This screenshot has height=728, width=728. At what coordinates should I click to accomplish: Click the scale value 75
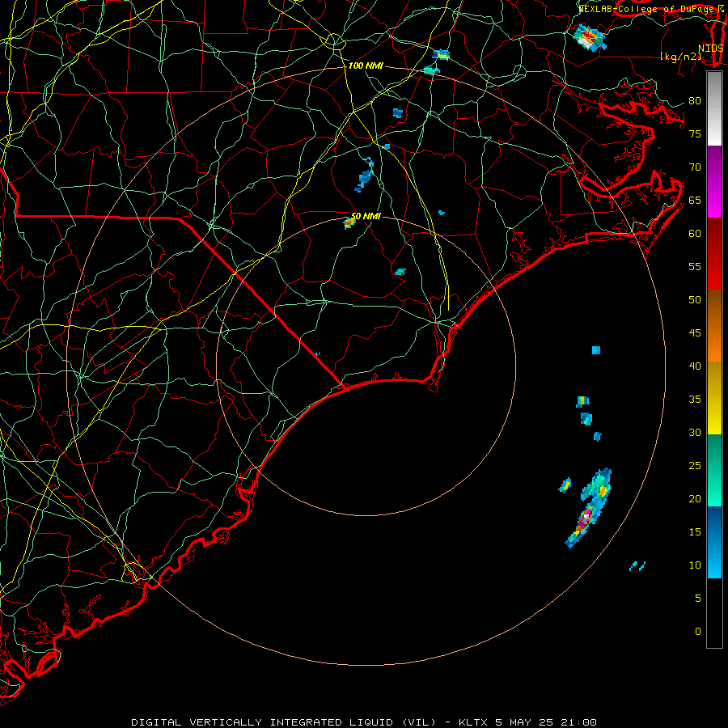695,134
